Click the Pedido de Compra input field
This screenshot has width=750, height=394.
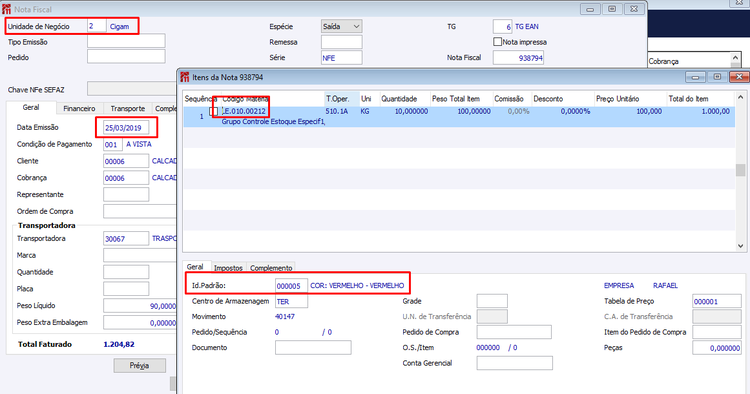tap(514, 332)
